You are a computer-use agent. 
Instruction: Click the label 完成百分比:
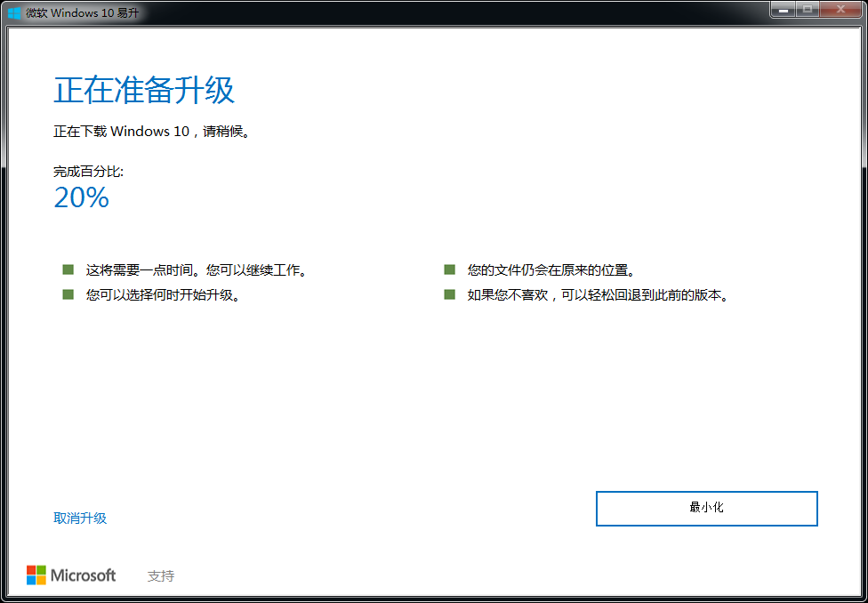pyautogui.click(x=89, y=172)
